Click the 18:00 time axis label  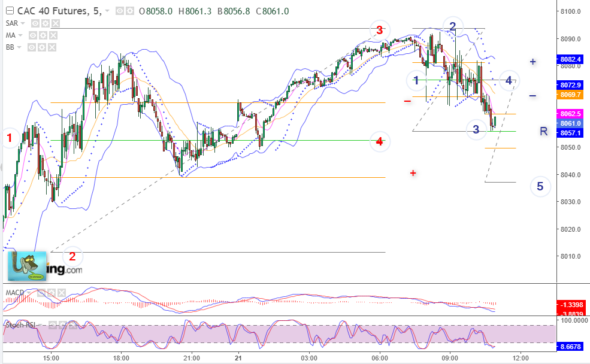[x=121, y=358]
